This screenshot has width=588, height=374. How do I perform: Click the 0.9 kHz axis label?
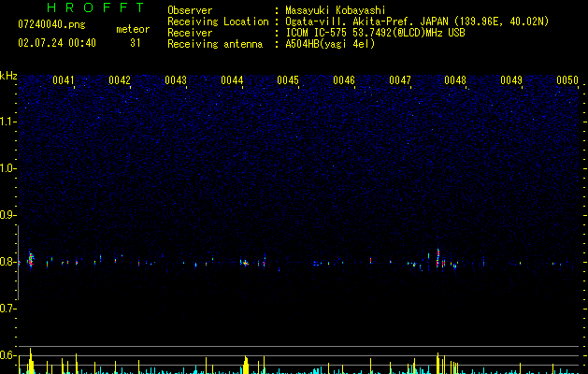point(7,215)
